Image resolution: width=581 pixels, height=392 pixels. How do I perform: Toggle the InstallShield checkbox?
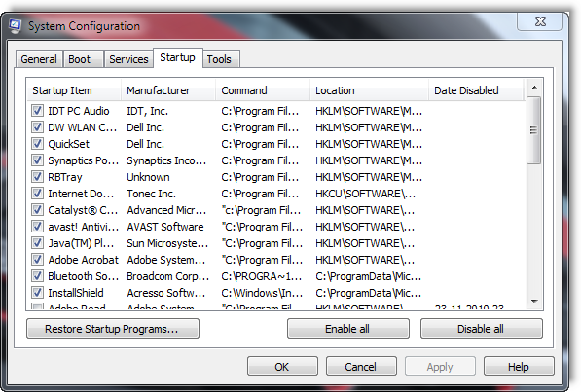(37, 293)
